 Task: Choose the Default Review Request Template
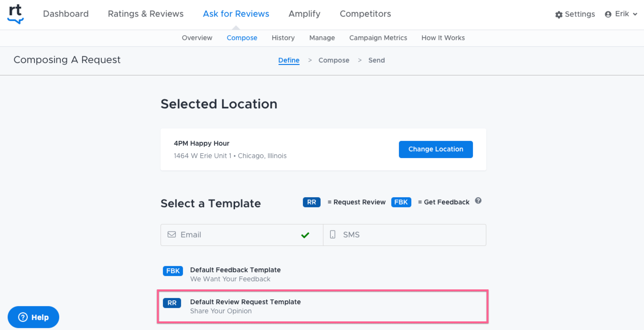(x=323, y=306)
